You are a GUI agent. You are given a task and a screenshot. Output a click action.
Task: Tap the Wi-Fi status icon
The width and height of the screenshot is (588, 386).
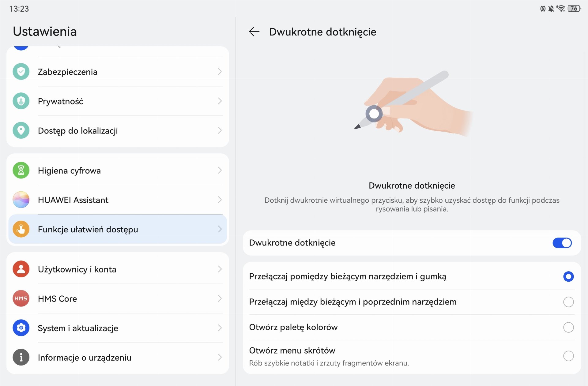[x=561, y=9]
